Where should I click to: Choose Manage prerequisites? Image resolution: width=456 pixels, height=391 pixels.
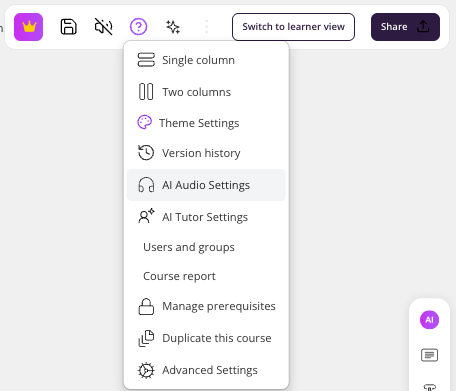(206, 306)
